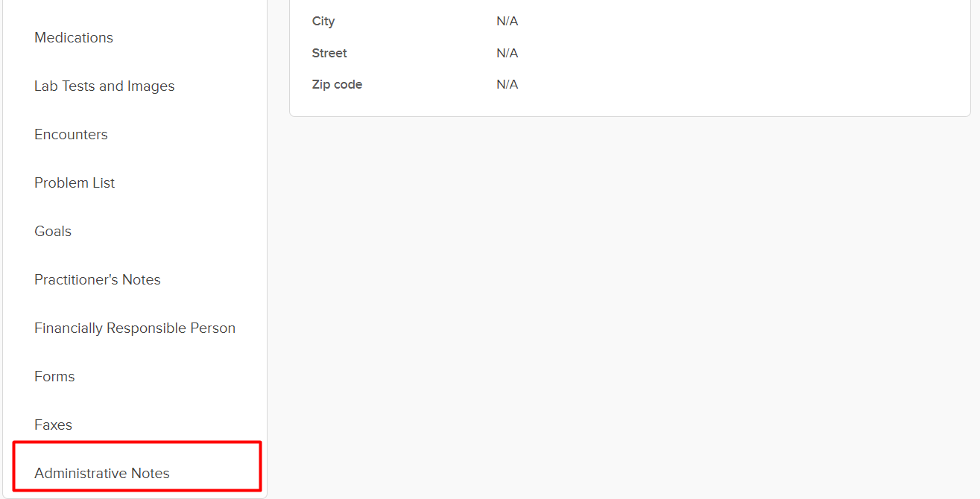Select Encounters in the sidebar
This screenshot has height=499, width=980.
71,135
